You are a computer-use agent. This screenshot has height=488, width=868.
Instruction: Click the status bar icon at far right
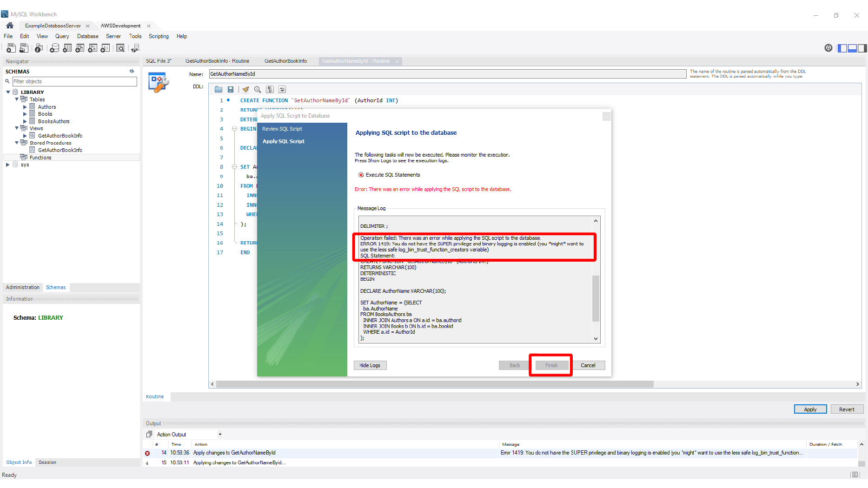(855, 475)
